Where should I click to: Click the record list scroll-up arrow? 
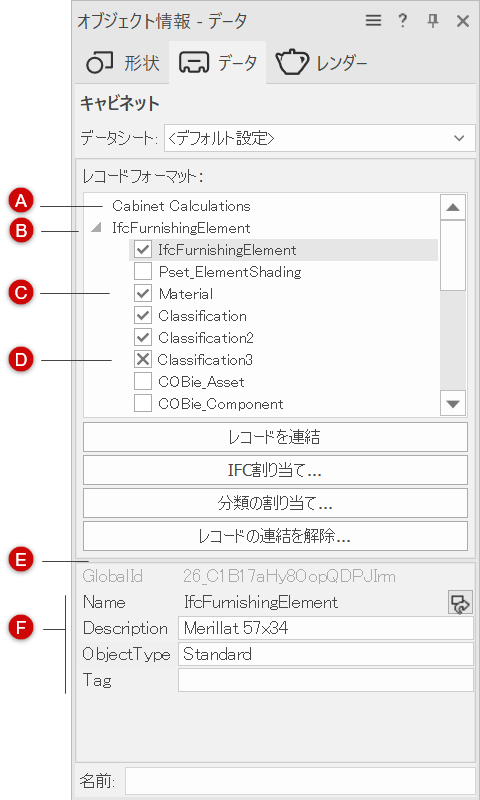click(453, 207)
